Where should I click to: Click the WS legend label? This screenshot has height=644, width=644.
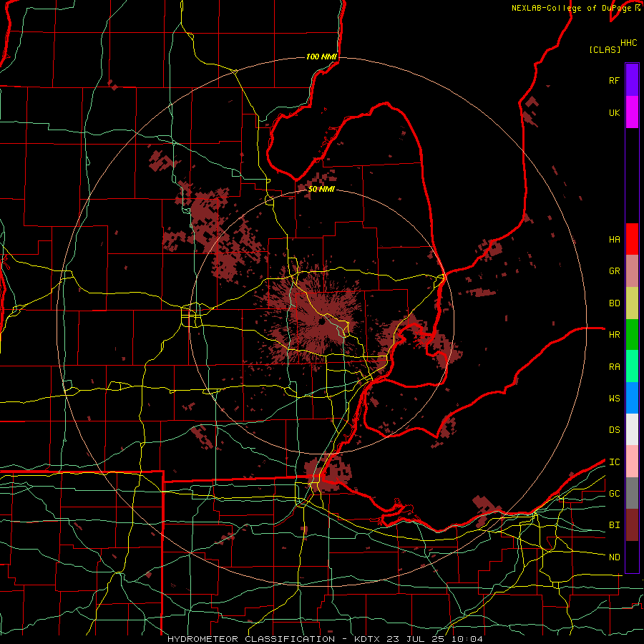pyautogui.click(x=614, y=398)
